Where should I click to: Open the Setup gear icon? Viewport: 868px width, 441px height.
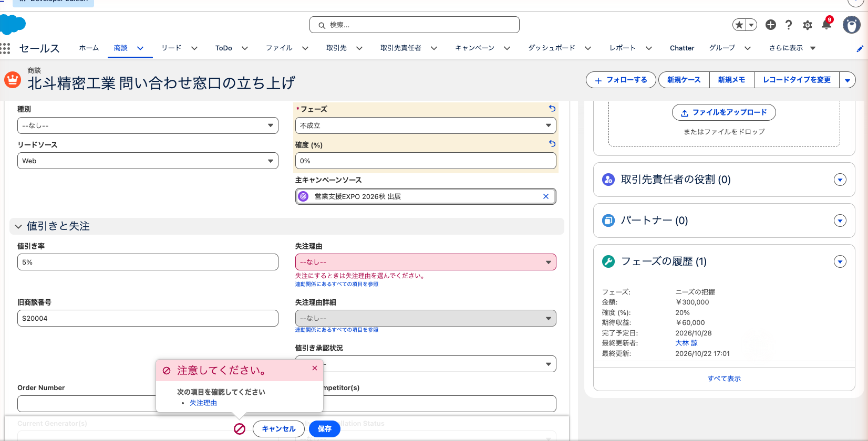[x=808, y=25]
